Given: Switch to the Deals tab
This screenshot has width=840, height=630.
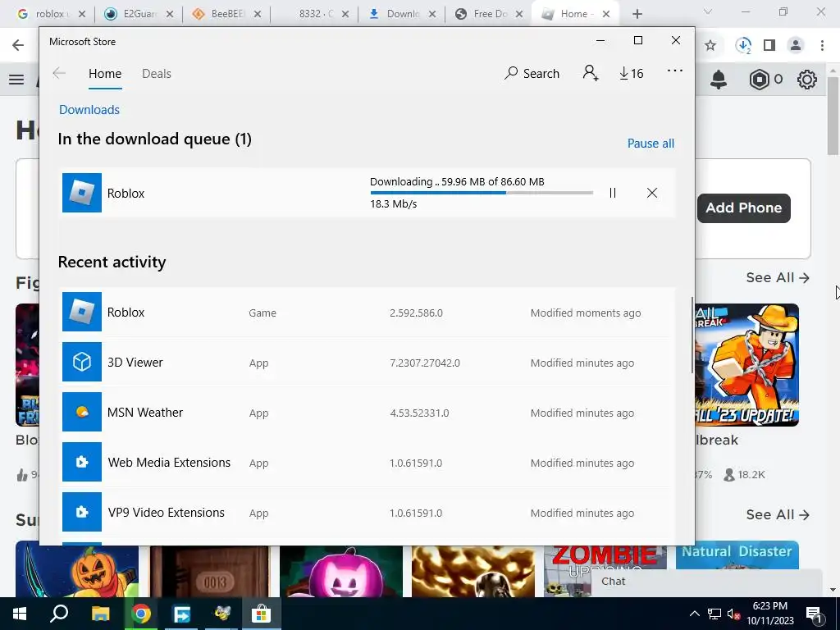Looking at the screenshot, I should tap(157, 73).
